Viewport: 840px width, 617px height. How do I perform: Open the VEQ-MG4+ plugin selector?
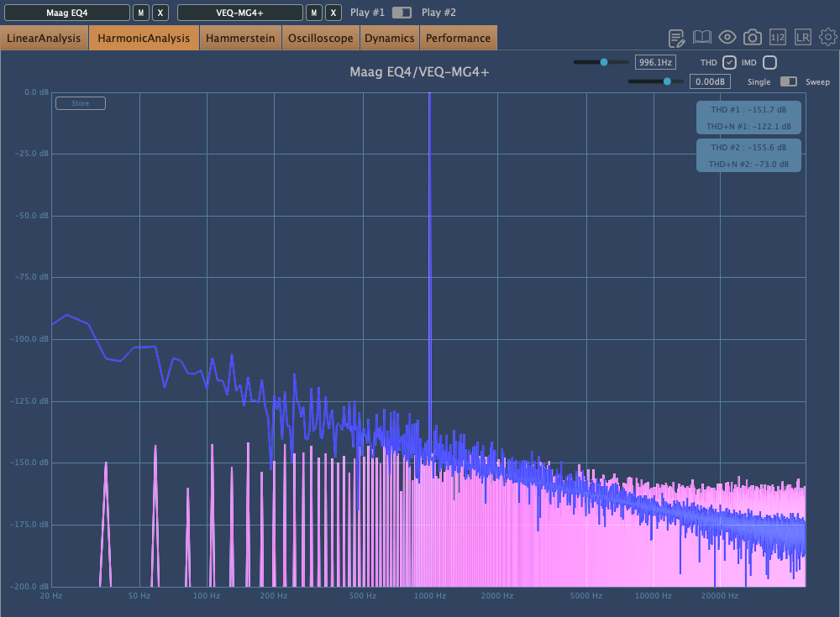pos(239,13)
